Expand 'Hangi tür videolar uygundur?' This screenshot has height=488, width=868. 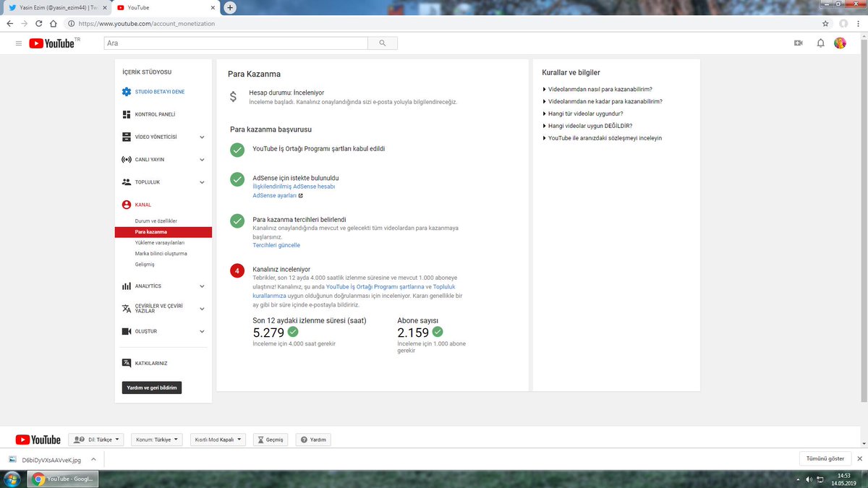click(583, 114)
